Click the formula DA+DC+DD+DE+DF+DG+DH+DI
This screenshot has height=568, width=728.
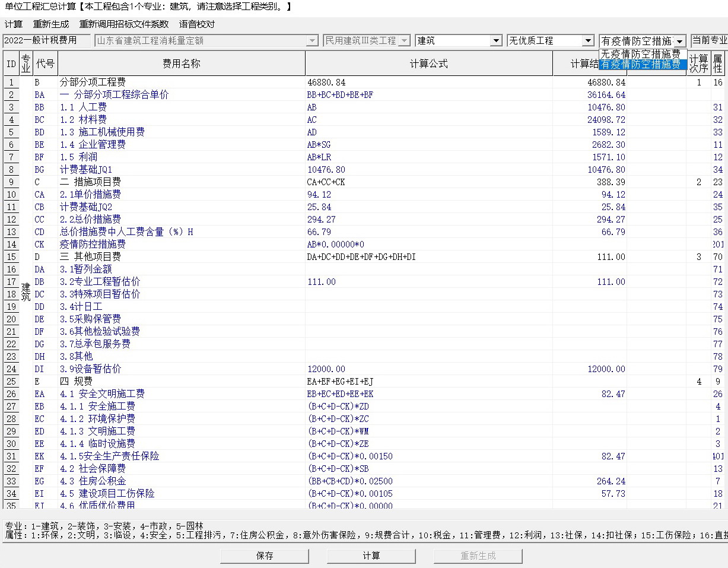tap(361, 257)
